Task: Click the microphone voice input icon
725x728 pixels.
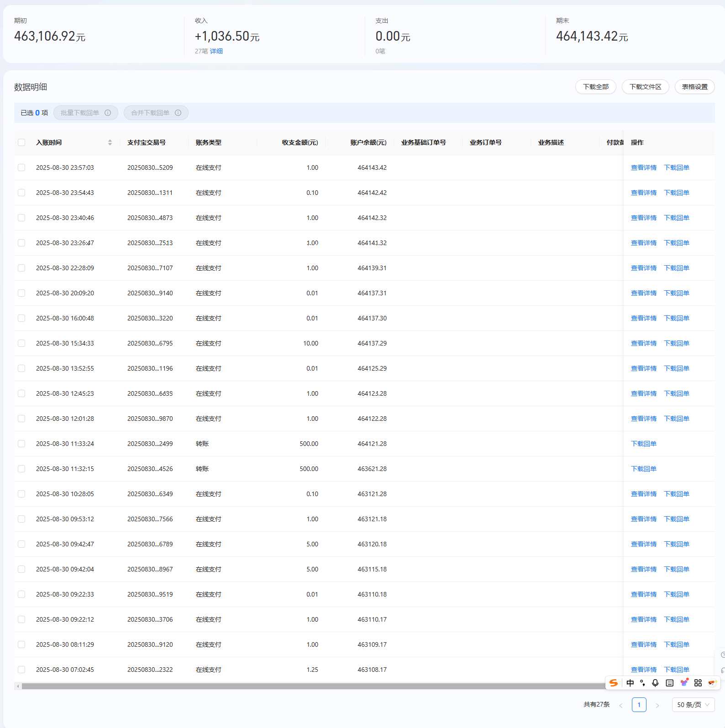Action: pos(655,683)
